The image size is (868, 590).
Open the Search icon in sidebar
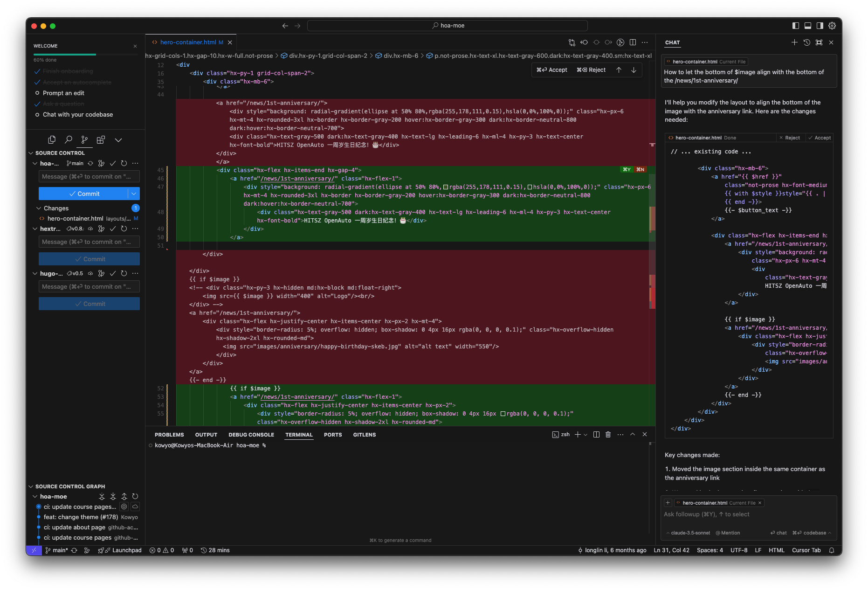point(69,139)
